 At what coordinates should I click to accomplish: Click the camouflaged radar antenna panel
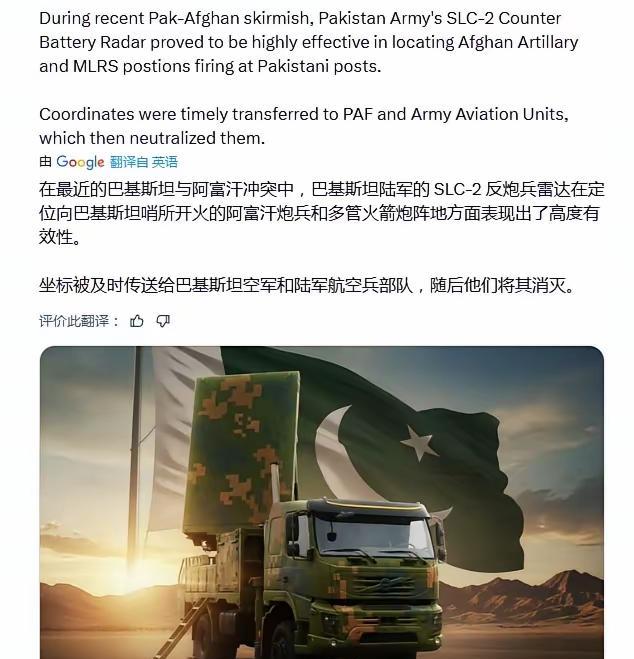pos(244,452)
